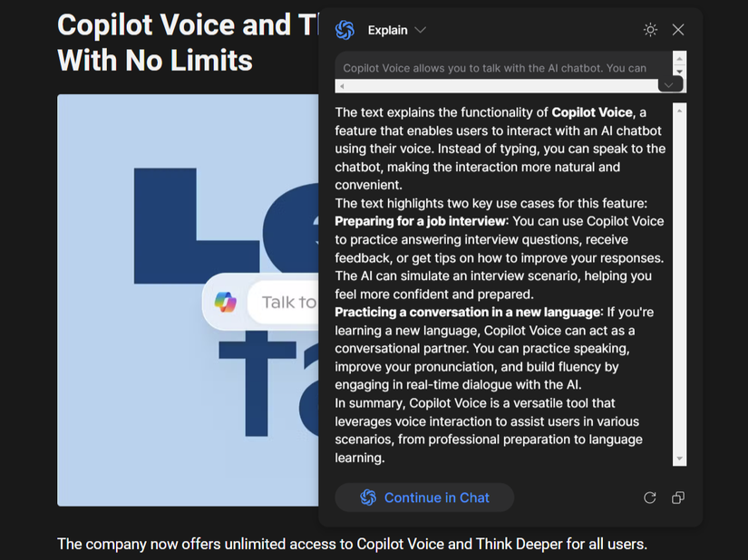
Task: Click the response scrollbar down arrow
Action: pyautogui.click(x=679, y=459)
